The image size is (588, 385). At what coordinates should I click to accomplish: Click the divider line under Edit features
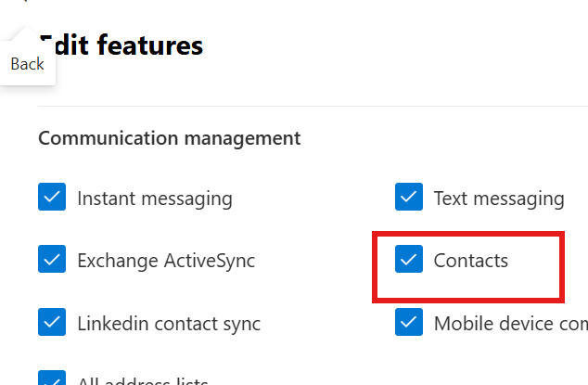pos(313,106)
